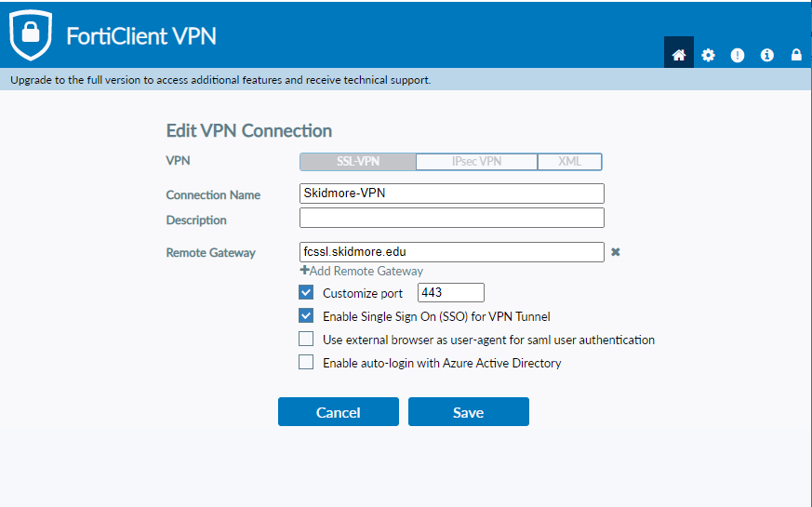Enable external browser for saml authentication

(306, 340)
